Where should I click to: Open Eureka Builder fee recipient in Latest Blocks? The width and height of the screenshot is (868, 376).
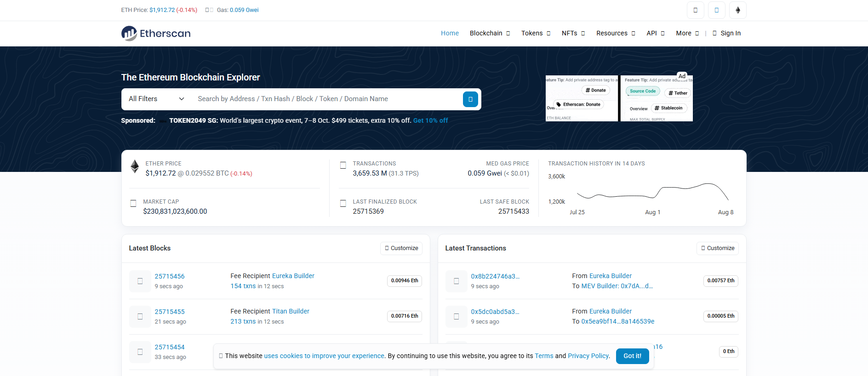tap(293, 276)
